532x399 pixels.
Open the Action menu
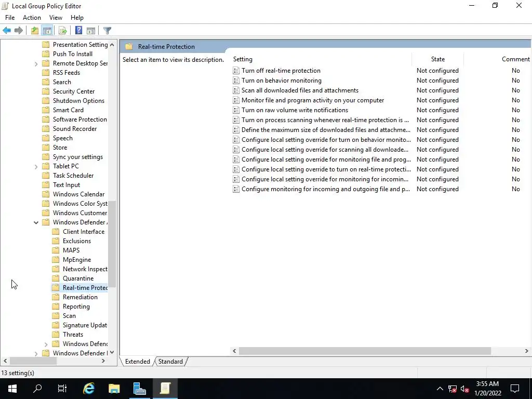32,18
